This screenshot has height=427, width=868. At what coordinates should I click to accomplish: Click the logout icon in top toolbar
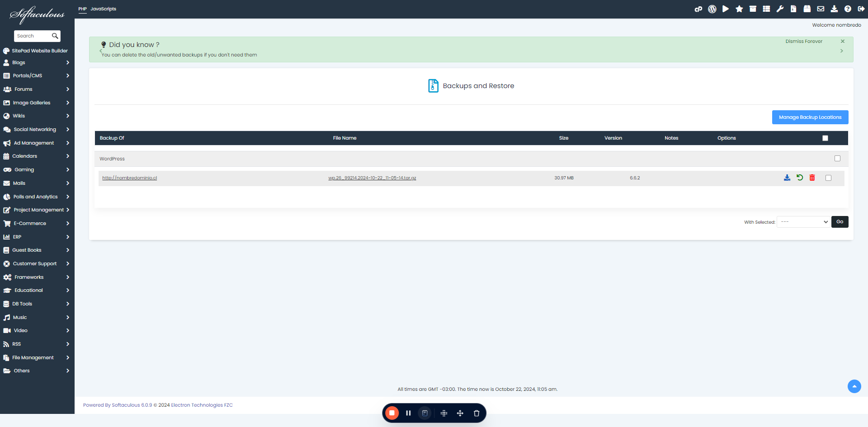[x=861, y=9]
